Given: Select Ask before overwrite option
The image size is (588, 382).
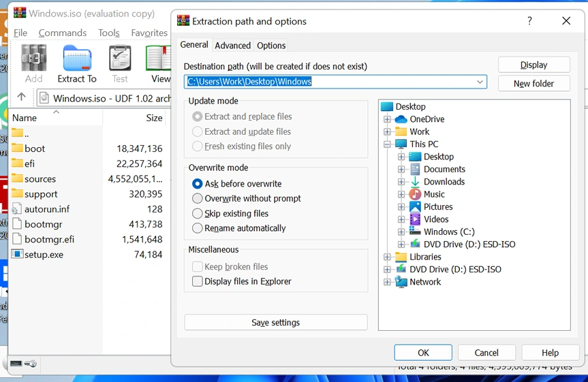Looking at the screenshot, I should pos(198,184).
